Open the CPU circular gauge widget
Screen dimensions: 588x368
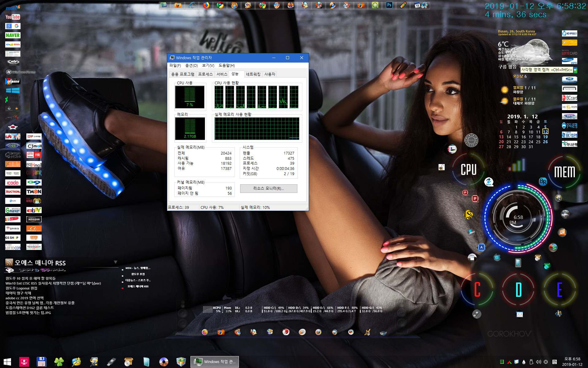click(x=469, y=170)
